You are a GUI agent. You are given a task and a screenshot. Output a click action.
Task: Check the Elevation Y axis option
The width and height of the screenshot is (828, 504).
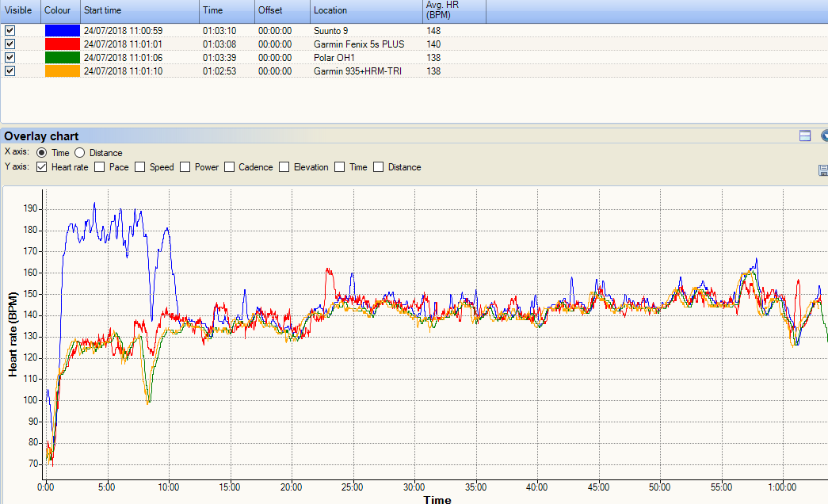[x=284, y=167]
